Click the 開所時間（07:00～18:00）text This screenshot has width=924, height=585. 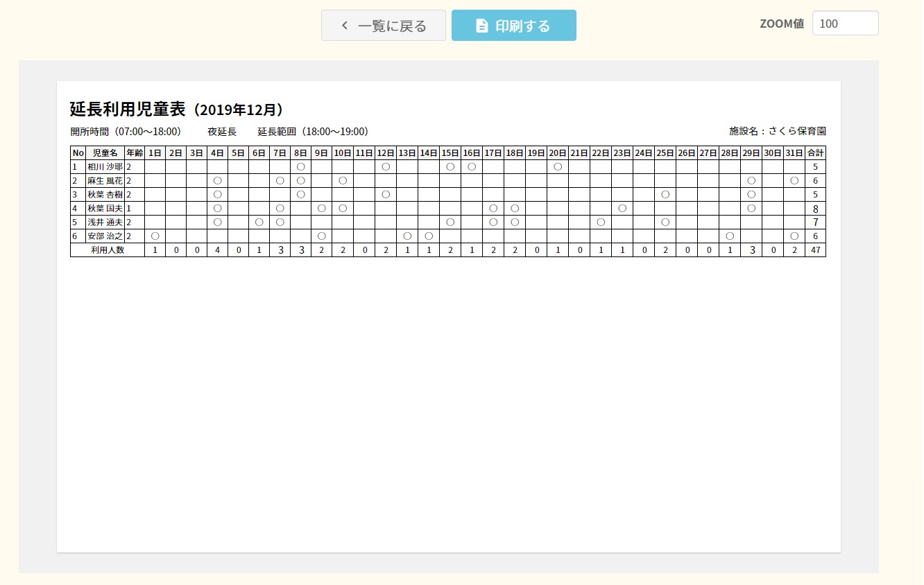point(126,131)
